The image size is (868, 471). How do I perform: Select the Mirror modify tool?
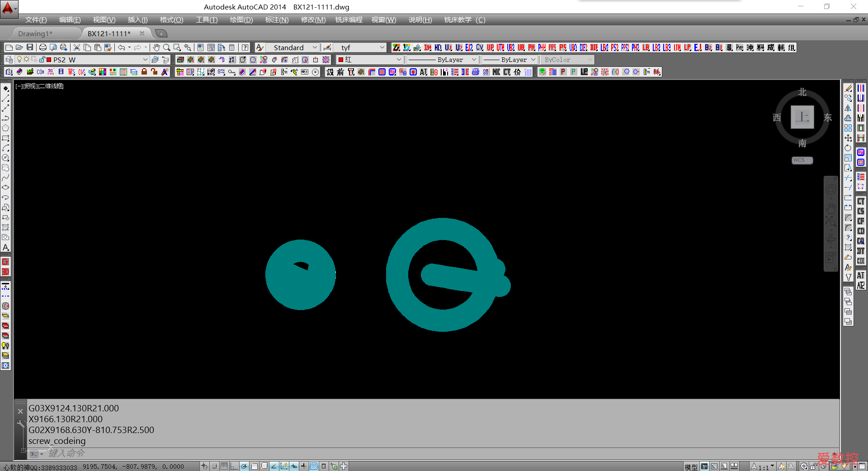tap(848, 108)
